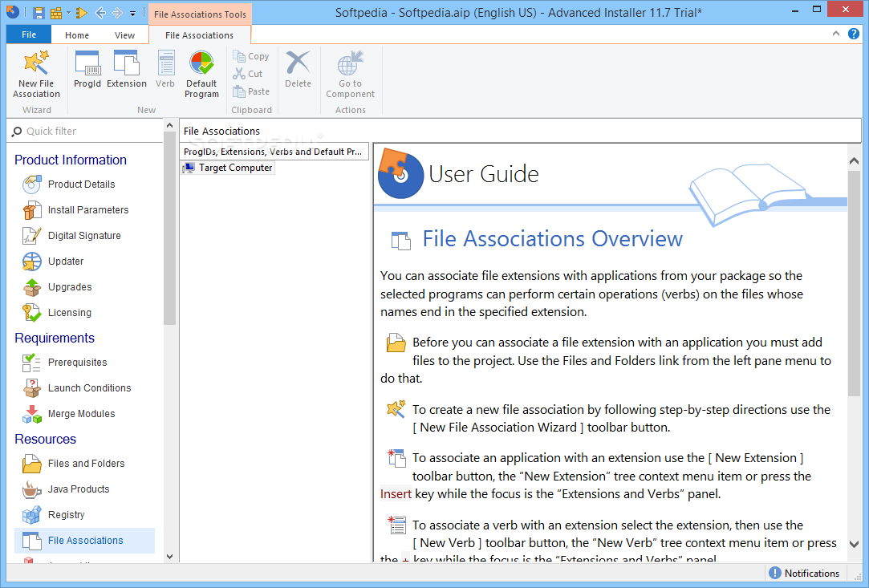
Task: Open the Build options dropdown arrow
Action: [69, 12]
